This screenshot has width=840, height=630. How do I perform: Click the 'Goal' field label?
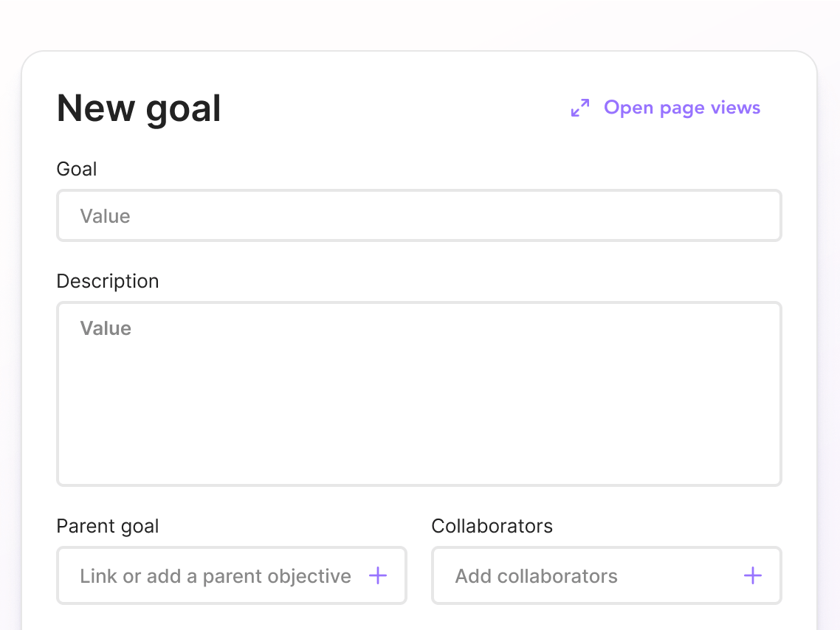77,169
